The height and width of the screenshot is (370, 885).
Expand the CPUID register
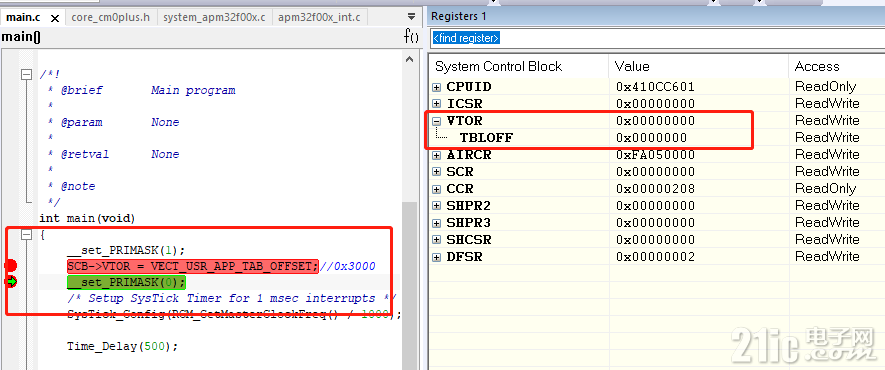[437, 87]
